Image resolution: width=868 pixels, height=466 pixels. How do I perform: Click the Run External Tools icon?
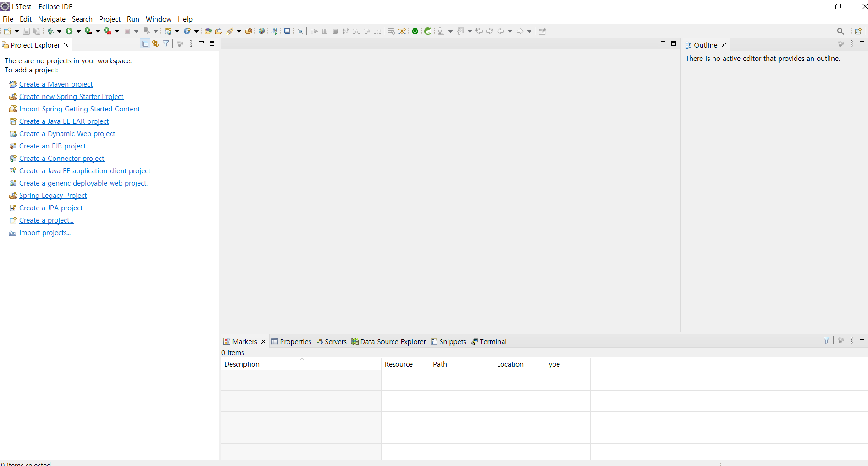[x=107, y=31]
